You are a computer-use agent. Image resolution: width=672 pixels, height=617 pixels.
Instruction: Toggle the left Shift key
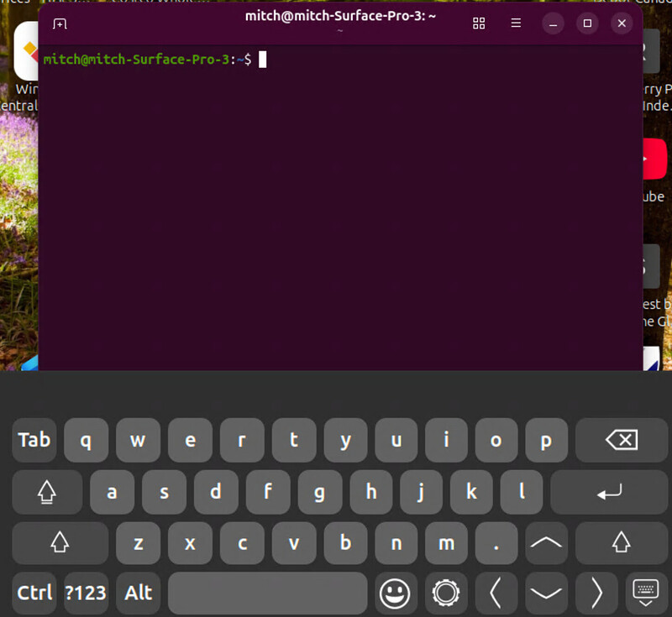pyautogui.click(x=60, y=543)
